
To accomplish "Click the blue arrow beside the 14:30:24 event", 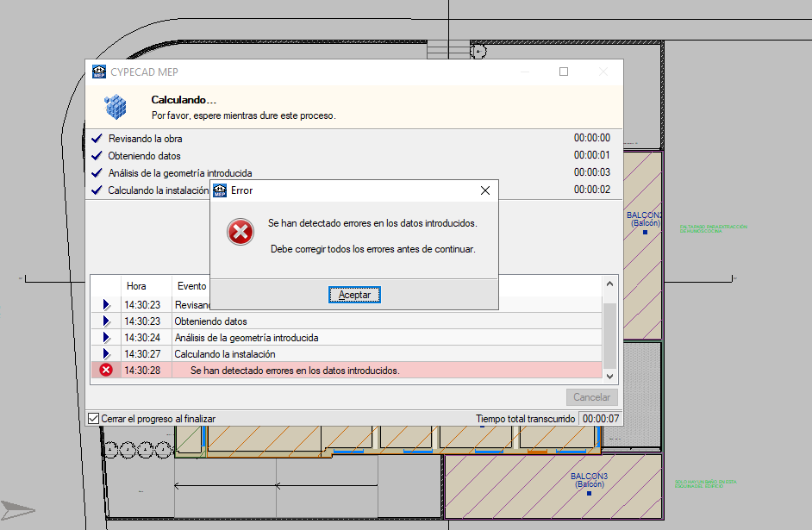I will click(x=107, y=337).
